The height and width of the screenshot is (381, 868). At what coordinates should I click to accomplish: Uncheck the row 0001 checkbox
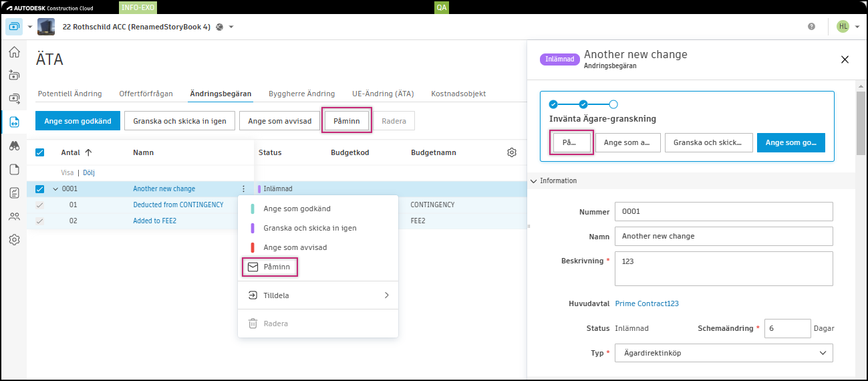point(39,189)
